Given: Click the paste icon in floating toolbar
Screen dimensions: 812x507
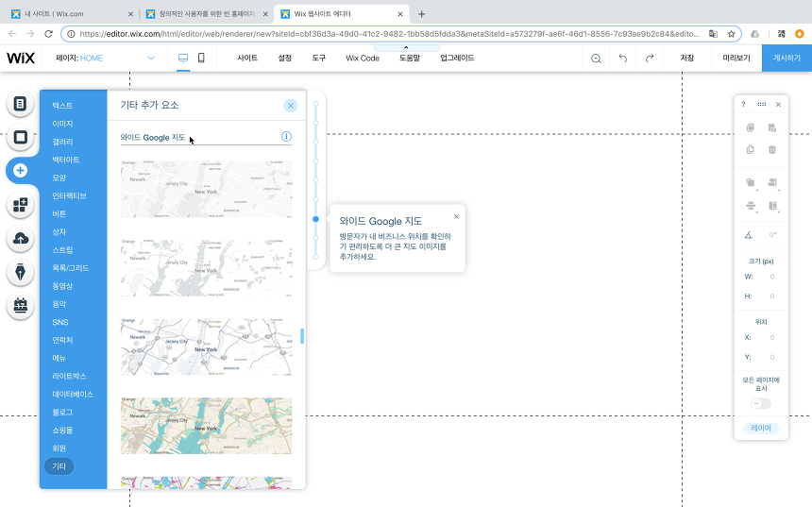Looking at the screenshot, I should coord(772,127).
